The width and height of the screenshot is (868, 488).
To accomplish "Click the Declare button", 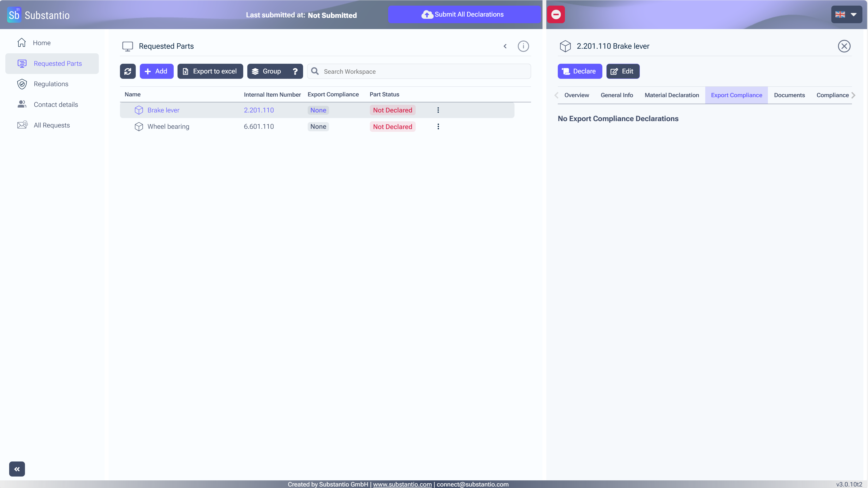I will (x=580, y=71).
